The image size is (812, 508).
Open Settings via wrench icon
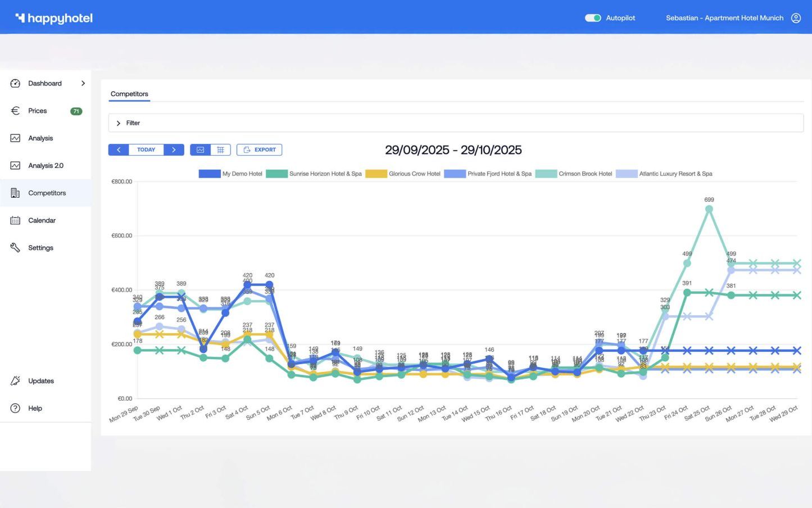click(15, 248)
